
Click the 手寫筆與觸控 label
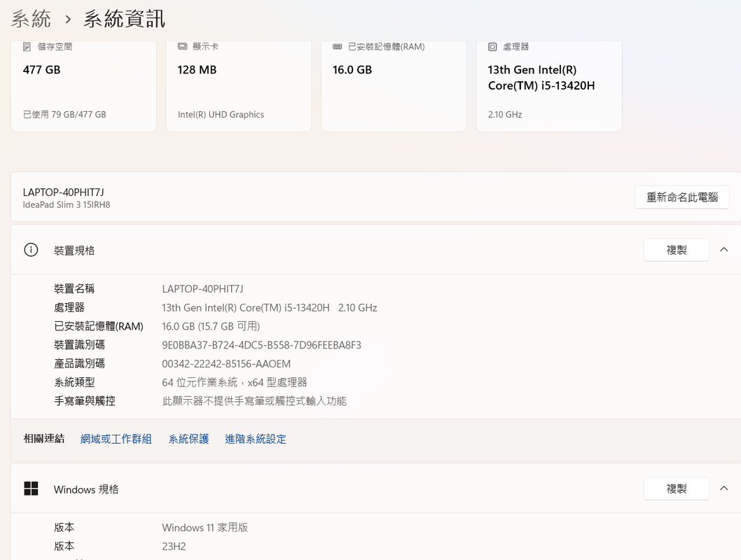tap(85, 401)
